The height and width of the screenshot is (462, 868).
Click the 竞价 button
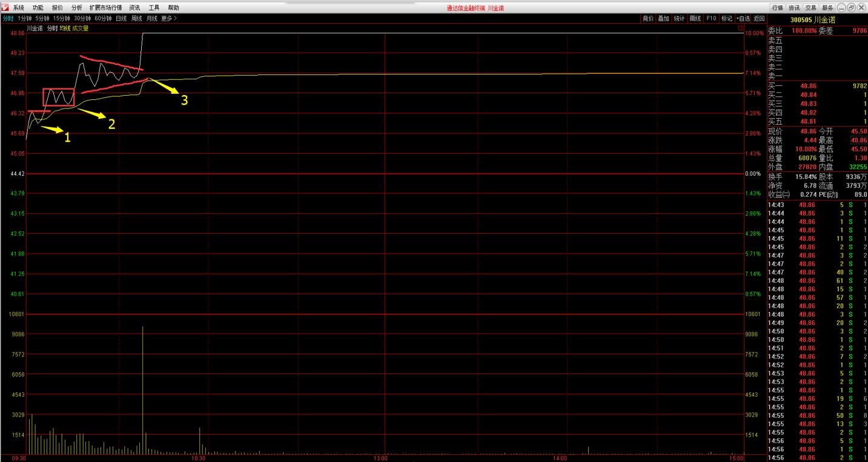click(648, 19)
